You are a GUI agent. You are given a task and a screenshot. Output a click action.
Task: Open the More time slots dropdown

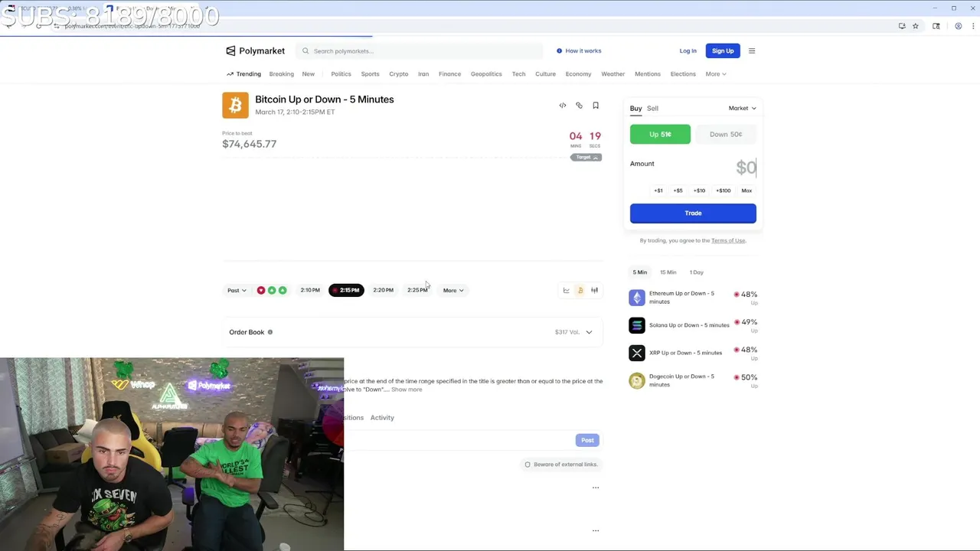pyautogui.click(x=453, y=290)
